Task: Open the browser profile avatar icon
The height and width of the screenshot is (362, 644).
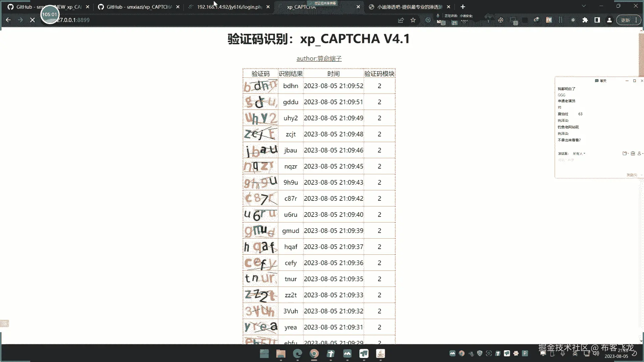Action: 609,20
